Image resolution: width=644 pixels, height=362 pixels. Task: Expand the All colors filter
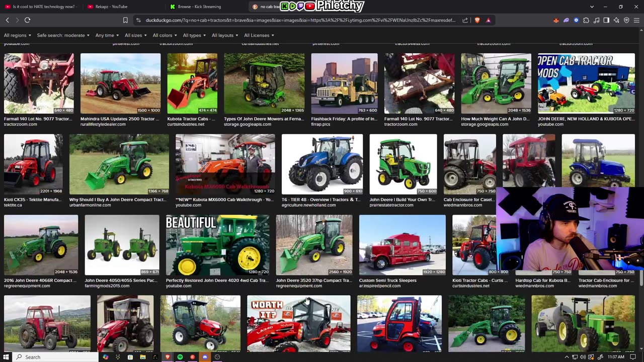pyautogui.click(x=165, y=35)
